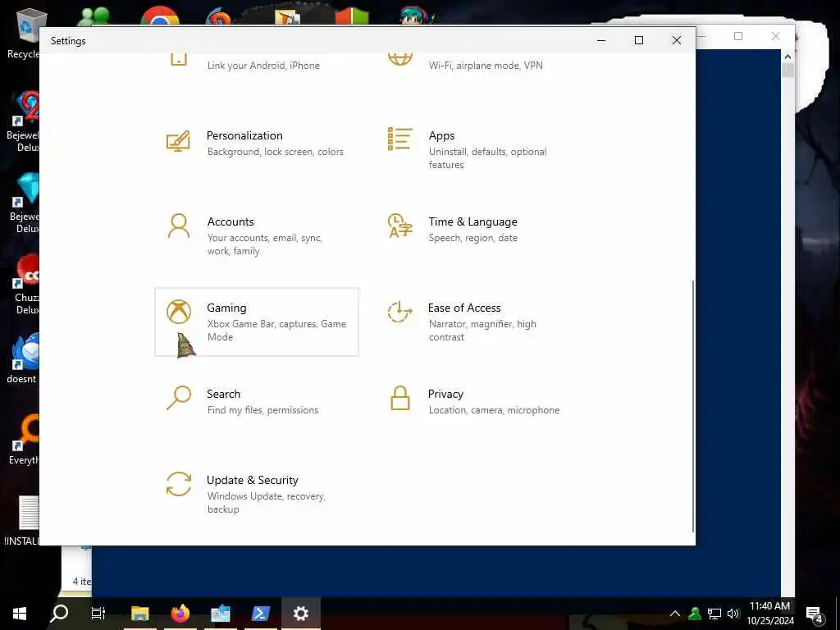840x630 pixels.
Task: Launch Firefox from the taskbar
Action: click(x=180, y=614)
